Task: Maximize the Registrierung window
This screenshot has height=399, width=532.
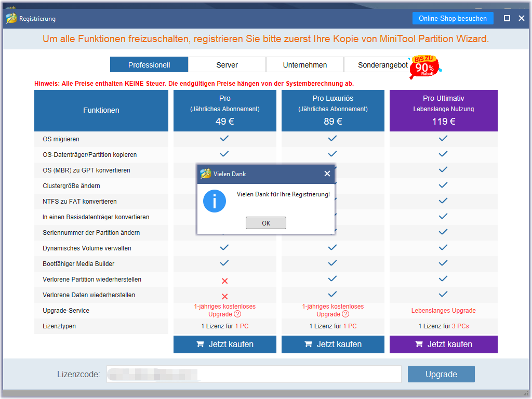Action: coord(507,18)
